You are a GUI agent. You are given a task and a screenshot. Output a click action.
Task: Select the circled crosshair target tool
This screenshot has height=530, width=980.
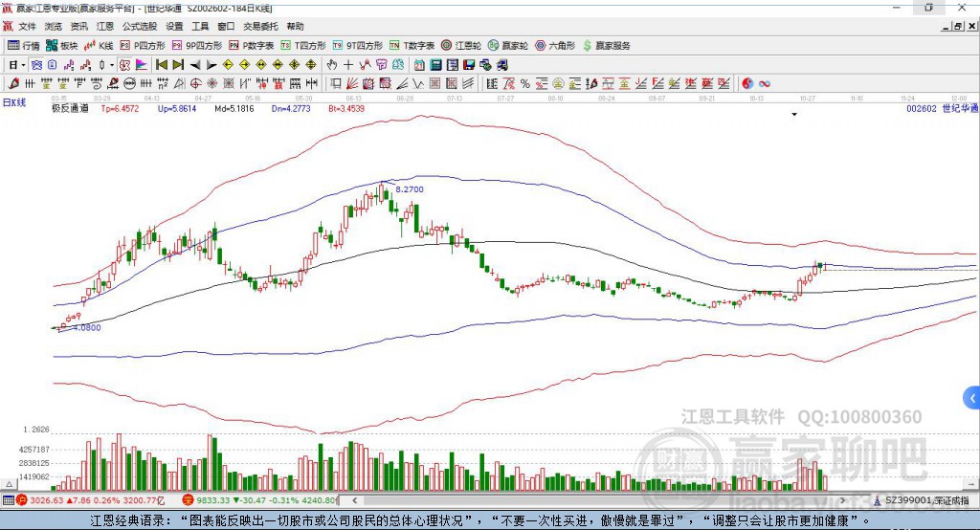(195, 84)
